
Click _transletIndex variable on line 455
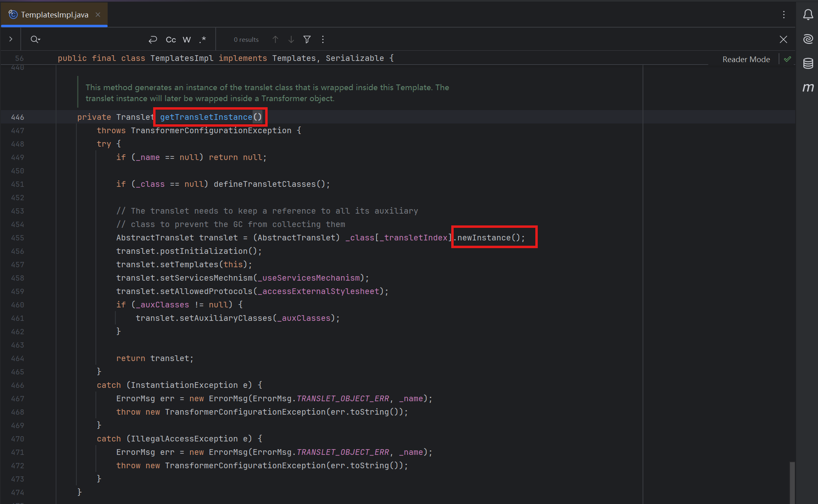[413, 238]
